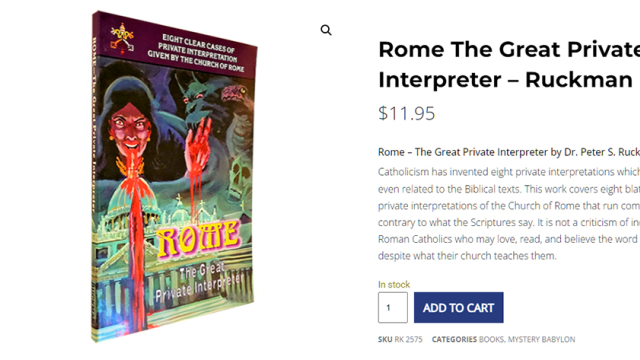Screen dimensions: 640x360
Task: Click the product title heading
Action: 509,64
